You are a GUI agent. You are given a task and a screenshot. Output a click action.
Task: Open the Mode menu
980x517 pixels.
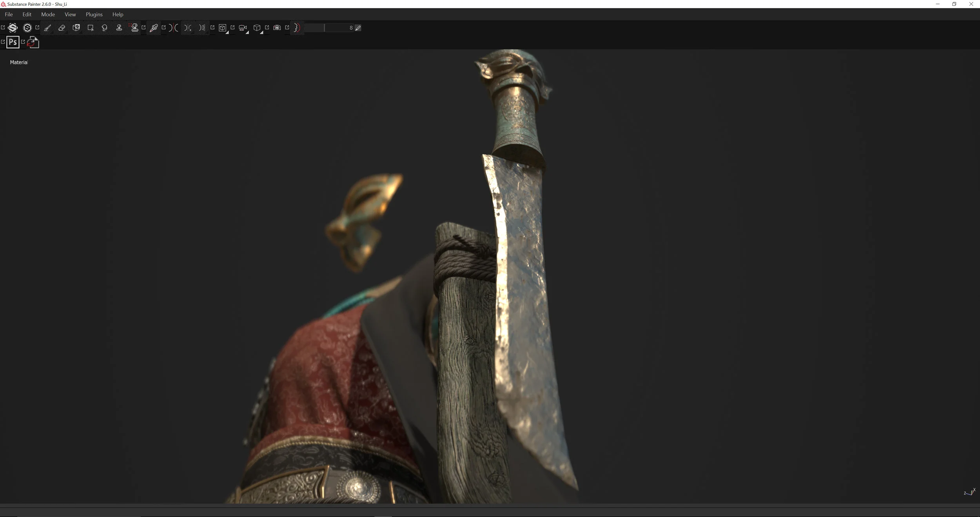click(48, 15)
